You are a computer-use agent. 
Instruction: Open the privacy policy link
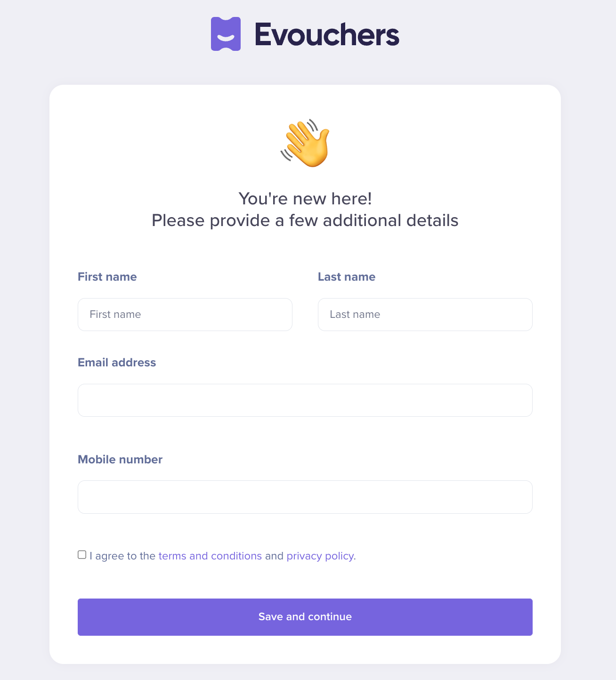tap(321, 556)
